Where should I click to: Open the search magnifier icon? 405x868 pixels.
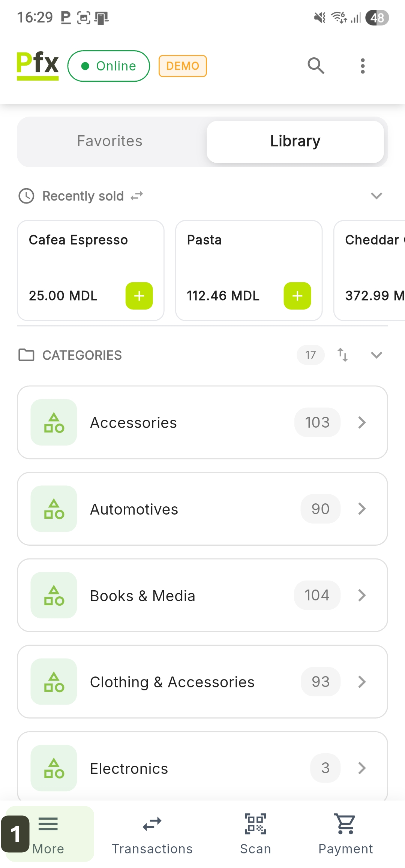pos(316,66)
